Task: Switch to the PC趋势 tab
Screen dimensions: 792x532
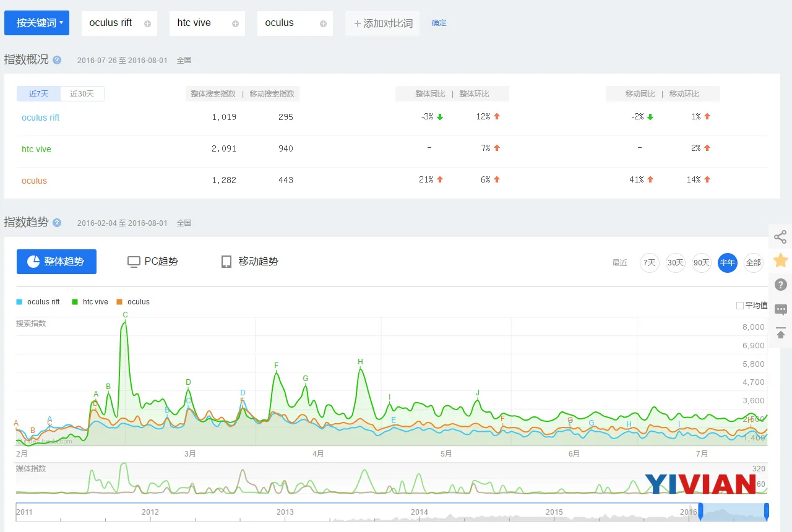Action: click(x=153, y=262)
